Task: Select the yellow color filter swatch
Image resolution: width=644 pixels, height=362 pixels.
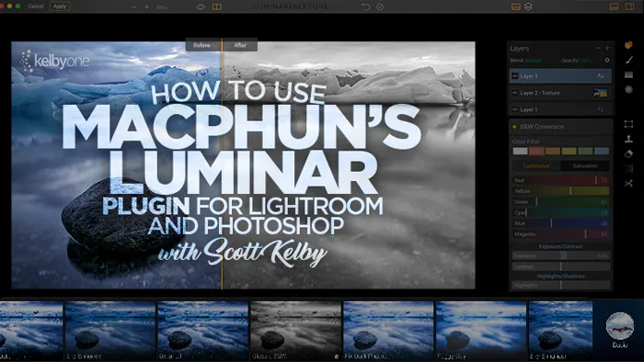Action: (569, 151)
